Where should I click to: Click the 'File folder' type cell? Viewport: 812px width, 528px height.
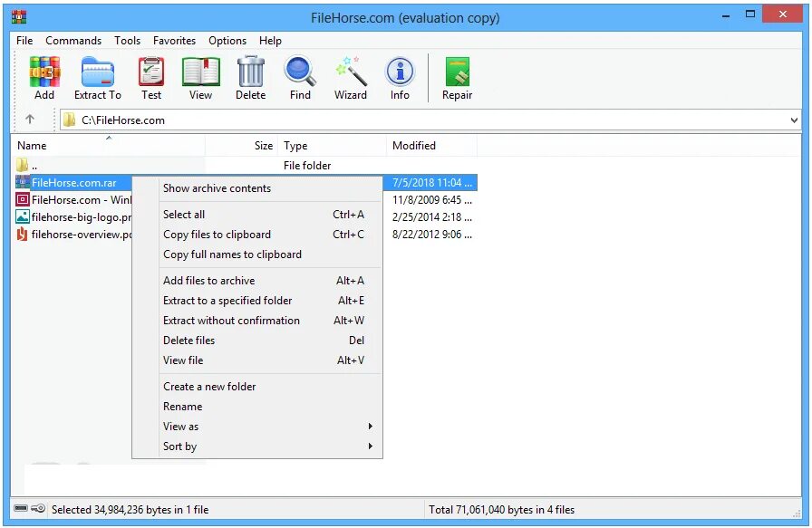307,166
